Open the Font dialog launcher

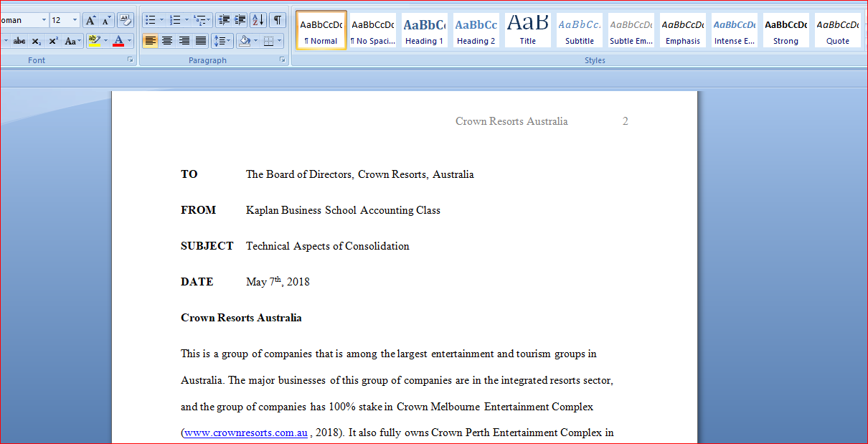pyautogui.click(x=130, y=60)
